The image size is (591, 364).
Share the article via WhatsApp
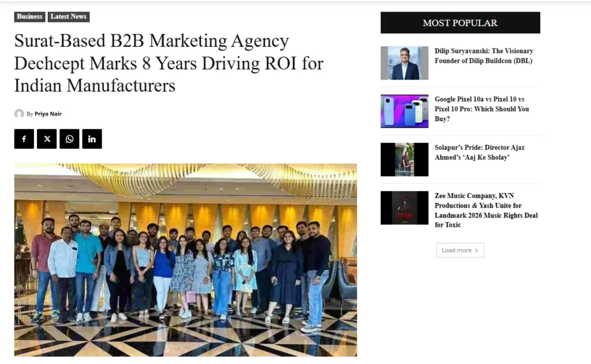pos(69,139)
